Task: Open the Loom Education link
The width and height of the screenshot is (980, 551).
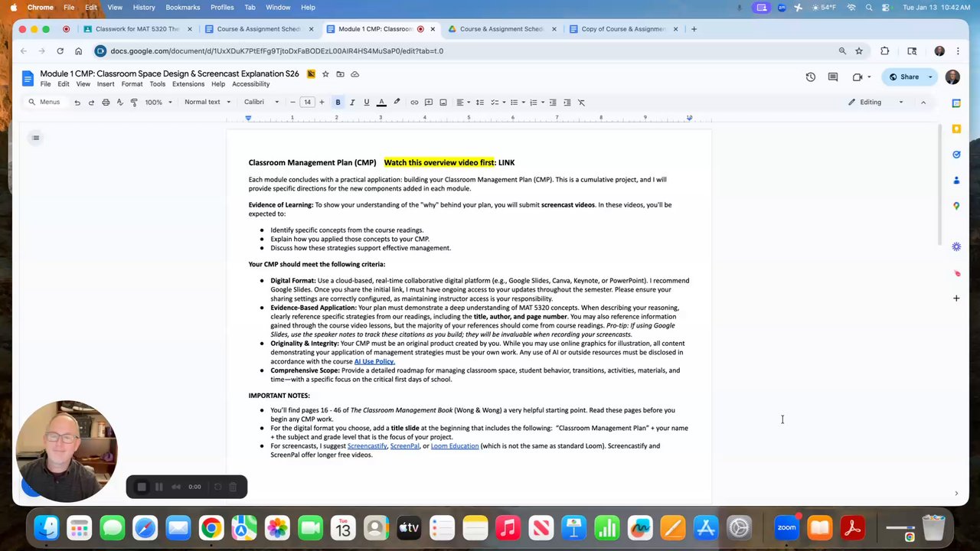Action: pos(455,446)
